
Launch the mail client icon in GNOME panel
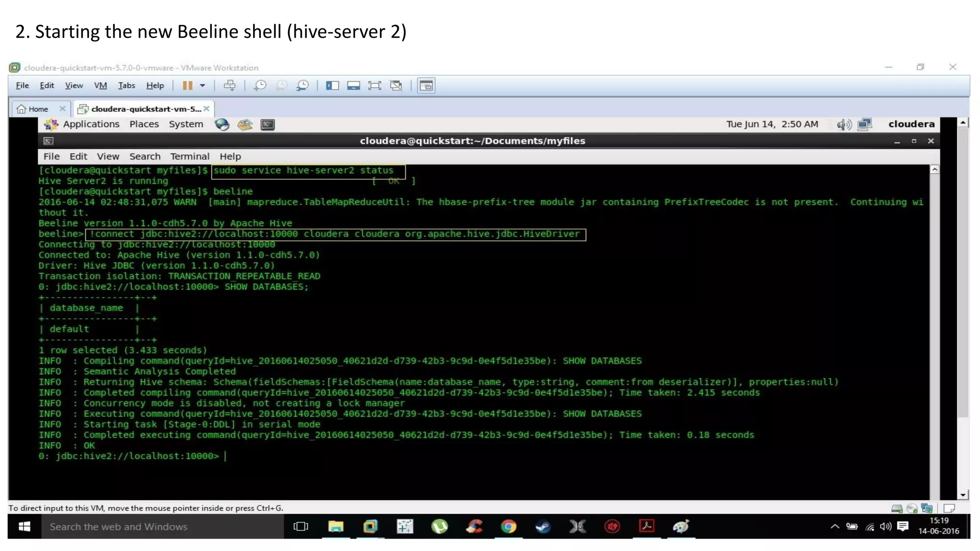[x=245, y=125]
